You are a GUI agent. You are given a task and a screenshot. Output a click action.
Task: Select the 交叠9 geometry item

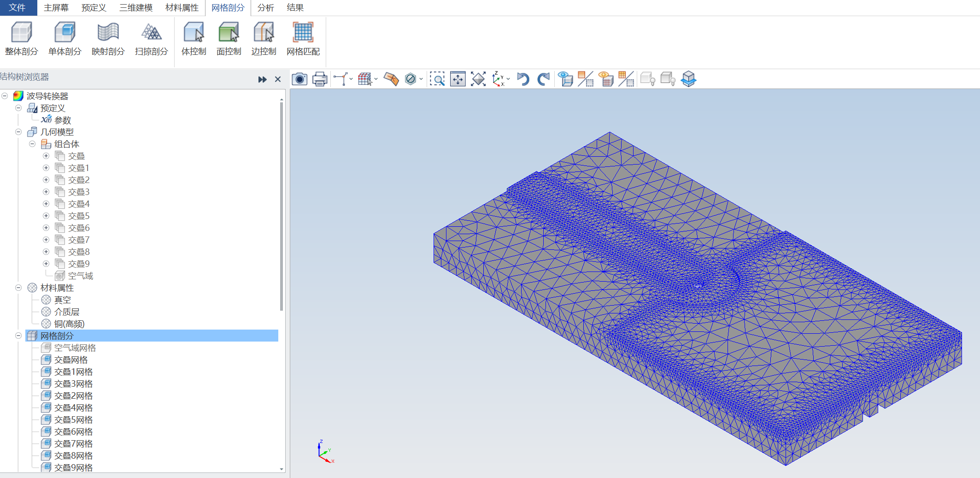[x=79, y=264]
